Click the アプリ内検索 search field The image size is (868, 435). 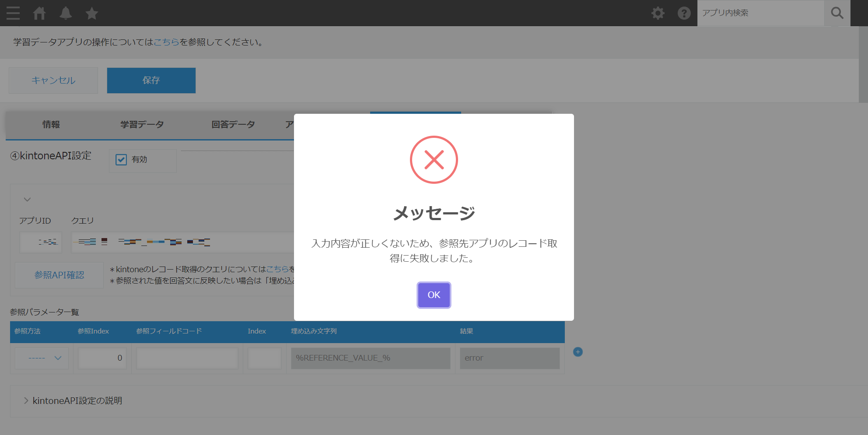760,13
